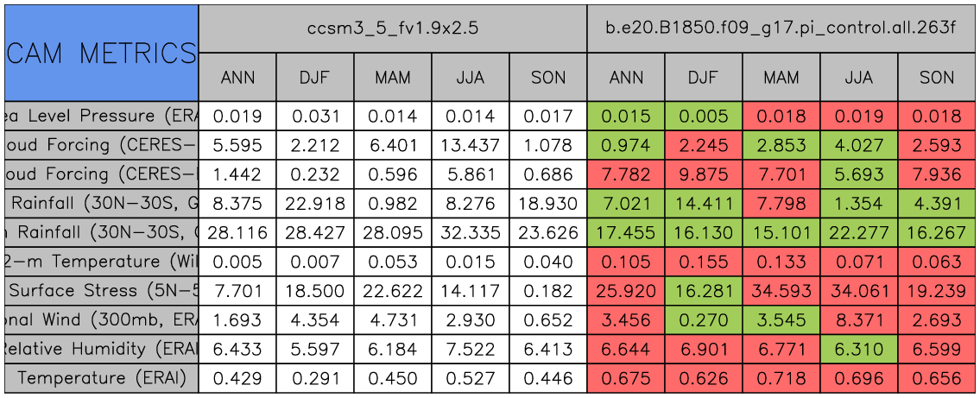Select the 2-m Temperature row label
This screenshot has width=980, height=398.
(101, 262)
